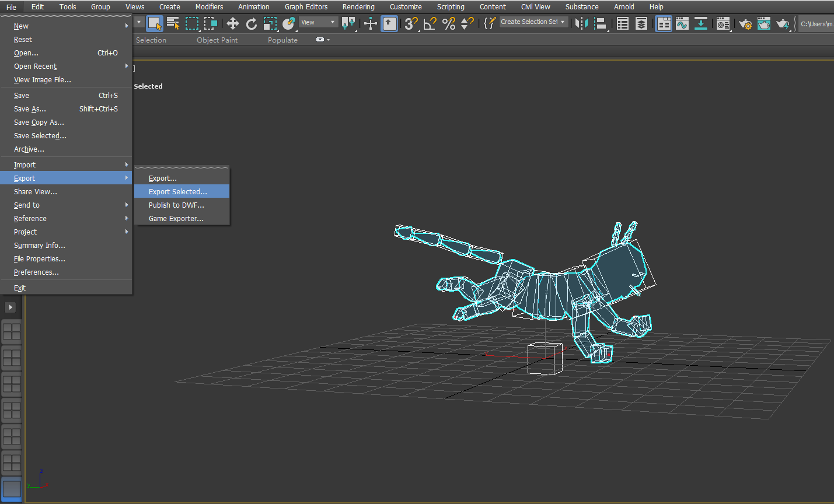Activate the Select and Scale tool

click(x=270, y=23)
